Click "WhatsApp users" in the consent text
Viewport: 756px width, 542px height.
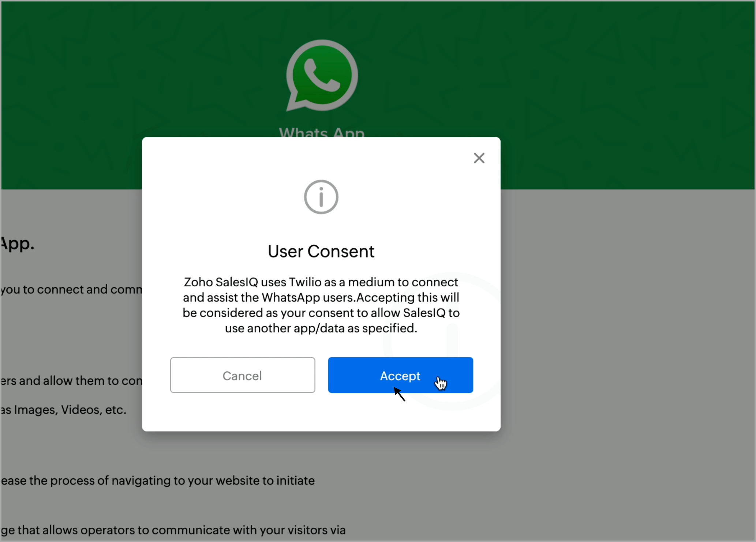click(308, 298)
